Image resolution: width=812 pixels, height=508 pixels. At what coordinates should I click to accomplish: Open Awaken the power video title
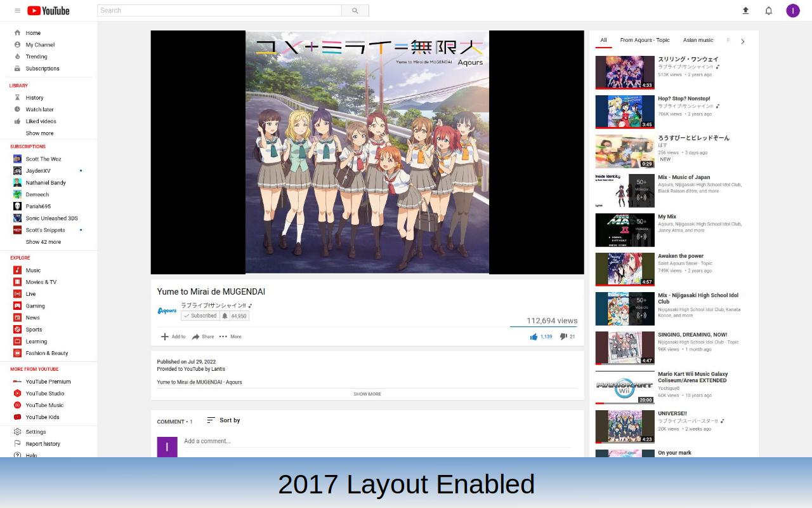point(681,256)
